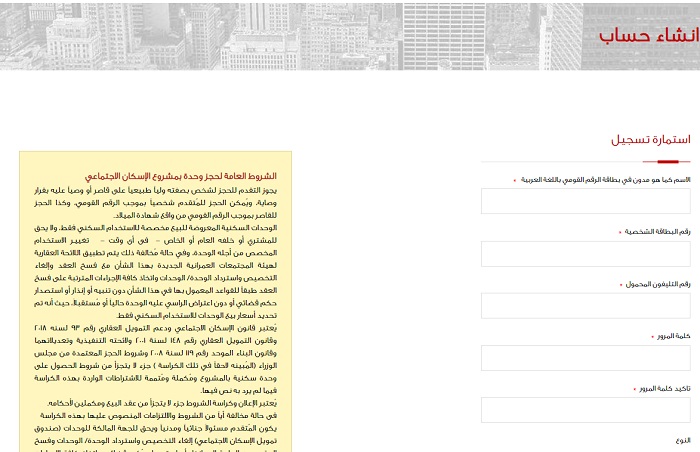The height and width of the screenshot is (452, 700).
Task: Focus the national ID number field
Action: point(585,254)
